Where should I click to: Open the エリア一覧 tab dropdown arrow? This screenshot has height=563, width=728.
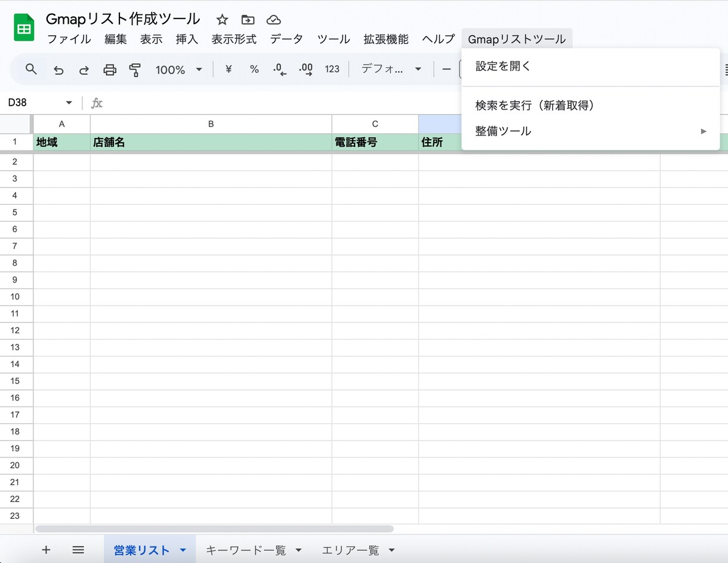pyautogui.click(x=391, y=550)
